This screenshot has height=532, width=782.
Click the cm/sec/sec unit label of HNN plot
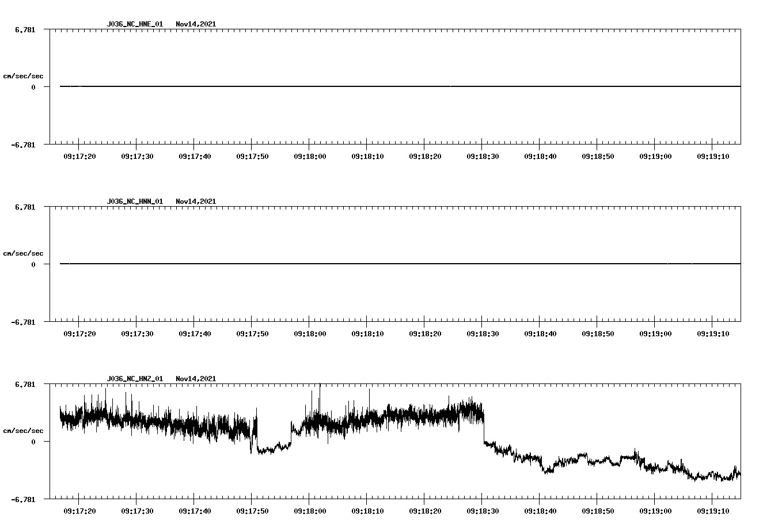click(23, 253)
